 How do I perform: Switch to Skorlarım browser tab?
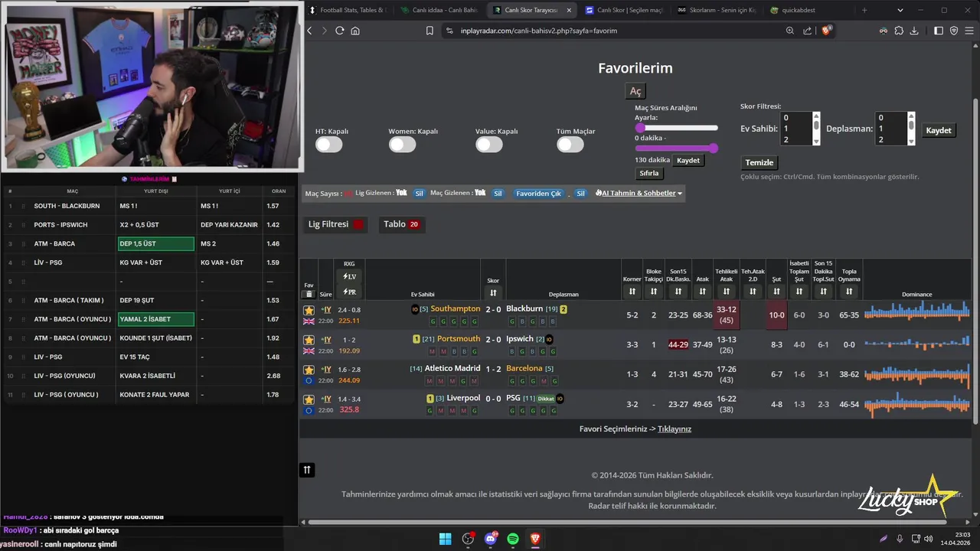point(717,10)
